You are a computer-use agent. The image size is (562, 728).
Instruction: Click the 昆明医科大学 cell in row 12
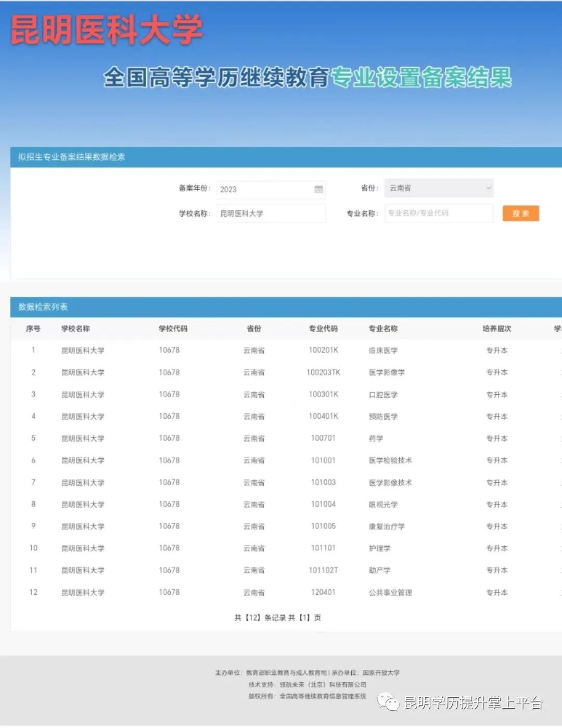click(x=83, y=593)
